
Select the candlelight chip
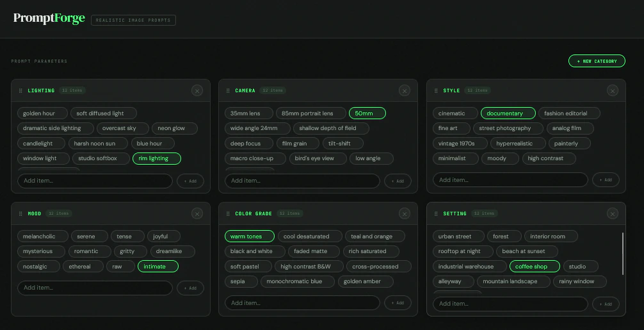pyautogui.click(x=41, y=144)
